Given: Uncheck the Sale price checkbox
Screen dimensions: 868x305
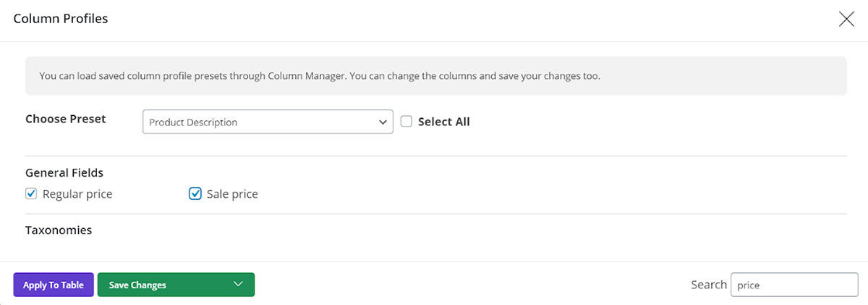Looking at the screenshot, I should tap(195, 193).
